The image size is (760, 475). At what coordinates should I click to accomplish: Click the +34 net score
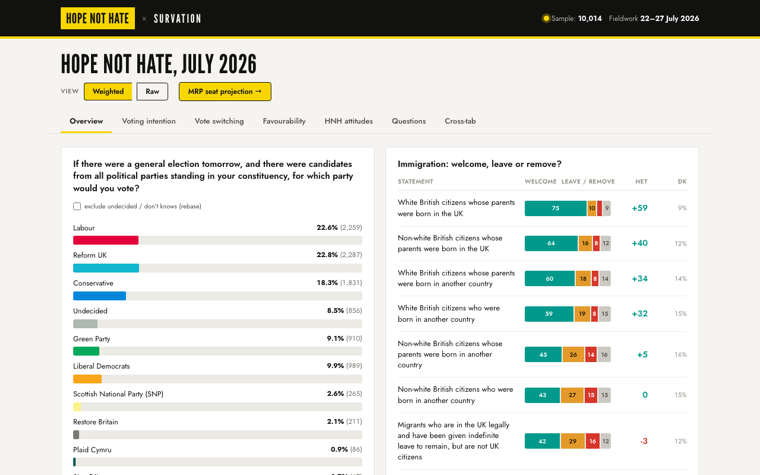(x=639, y=279)
